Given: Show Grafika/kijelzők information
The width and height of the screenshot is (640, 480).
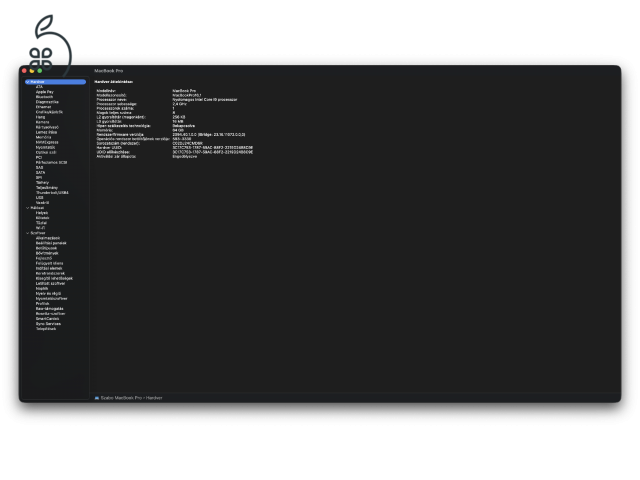Looking at the screenshot, I should [x=50, y=111].
